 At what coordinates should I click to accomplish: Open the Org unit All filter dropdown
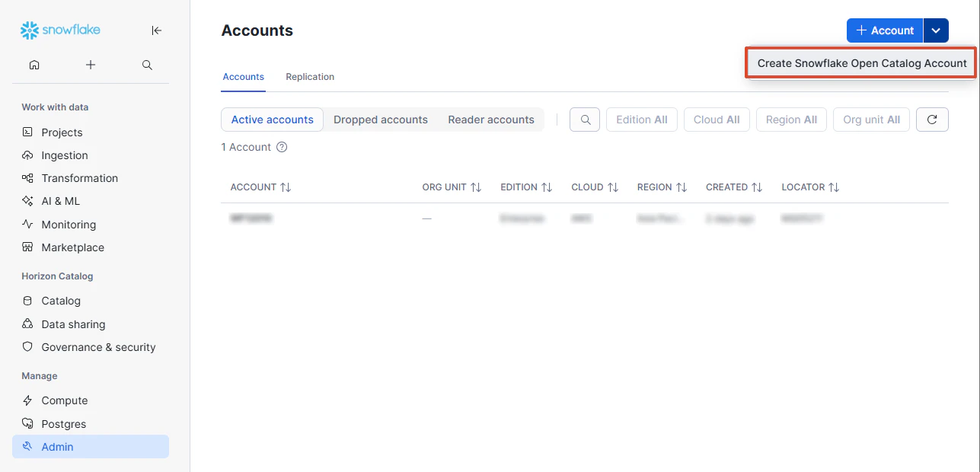pos(871,120)
